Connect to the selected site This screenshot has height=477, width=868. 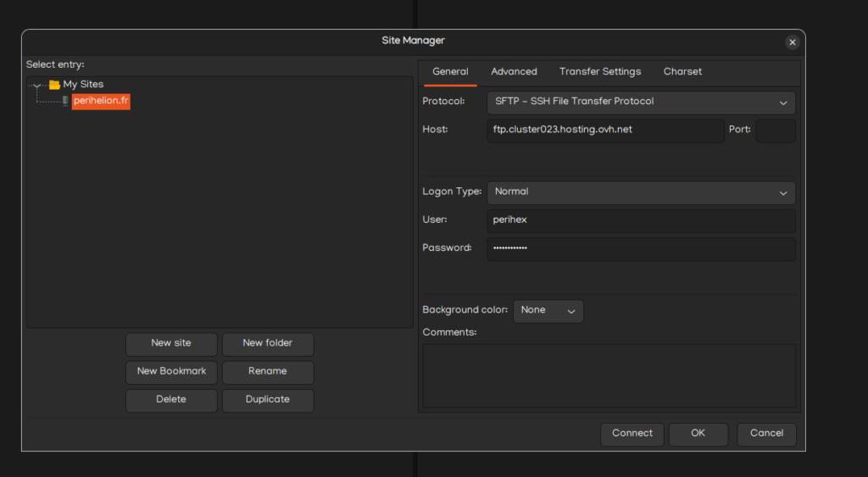[x=632, y=434]
